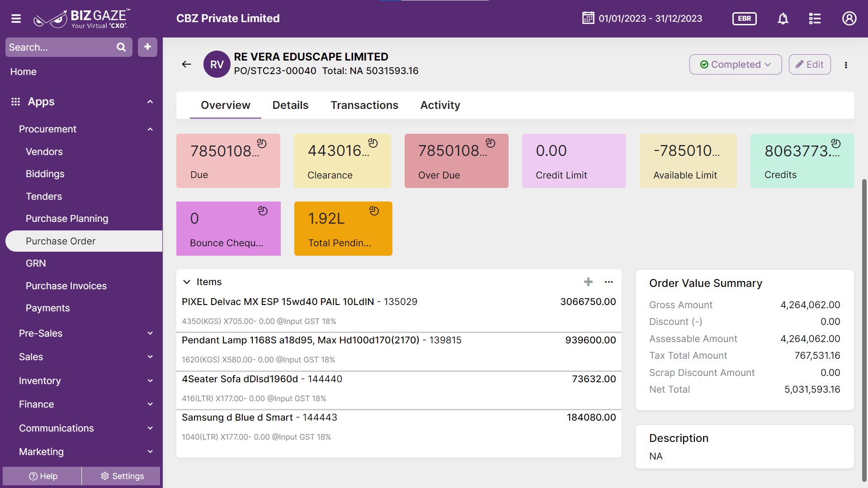Click the Net Total value 5,031,593.16
This screenshot has width=868, height=488.
[812, 389]
